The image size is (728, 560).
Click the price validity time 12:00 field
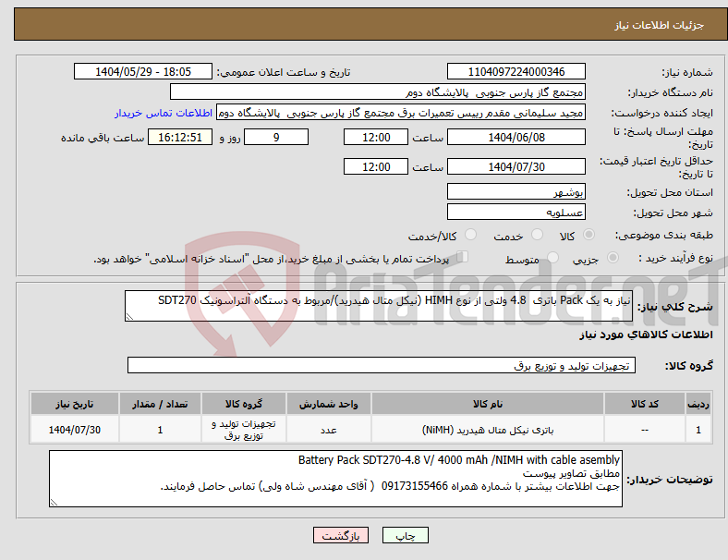(x=376, y=166)
